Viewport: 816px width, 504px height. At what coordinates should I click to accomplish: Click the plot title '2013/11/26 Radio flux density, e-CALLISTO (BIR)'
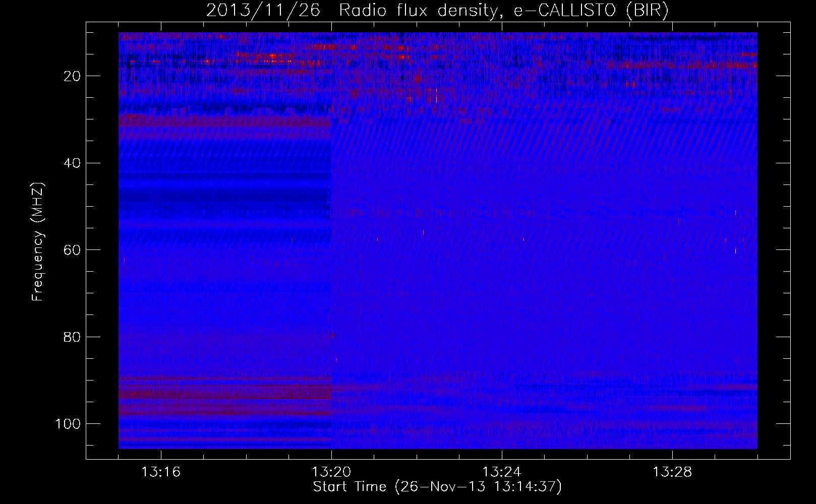click(437, 11)
